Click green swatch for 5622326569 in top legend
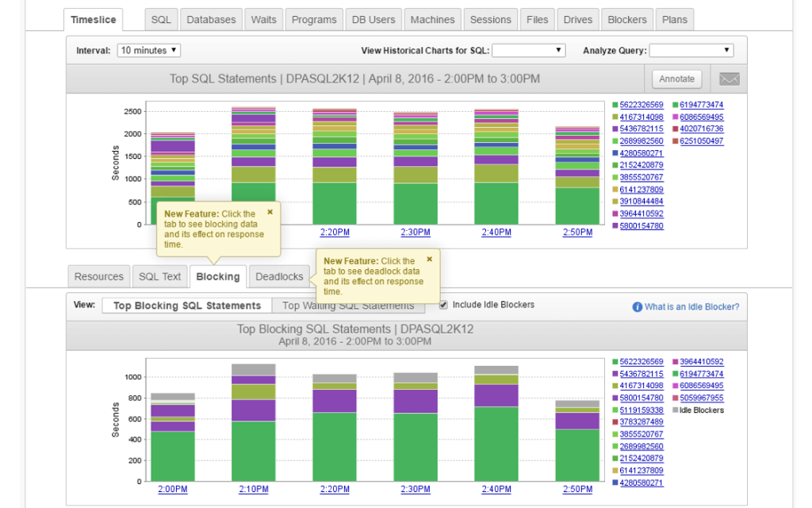 615,105
